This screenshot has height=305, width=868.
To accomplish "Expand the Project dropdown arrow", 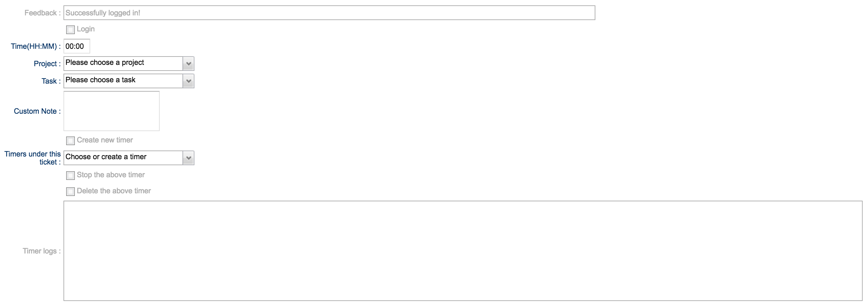I will (x=188, y=64).
